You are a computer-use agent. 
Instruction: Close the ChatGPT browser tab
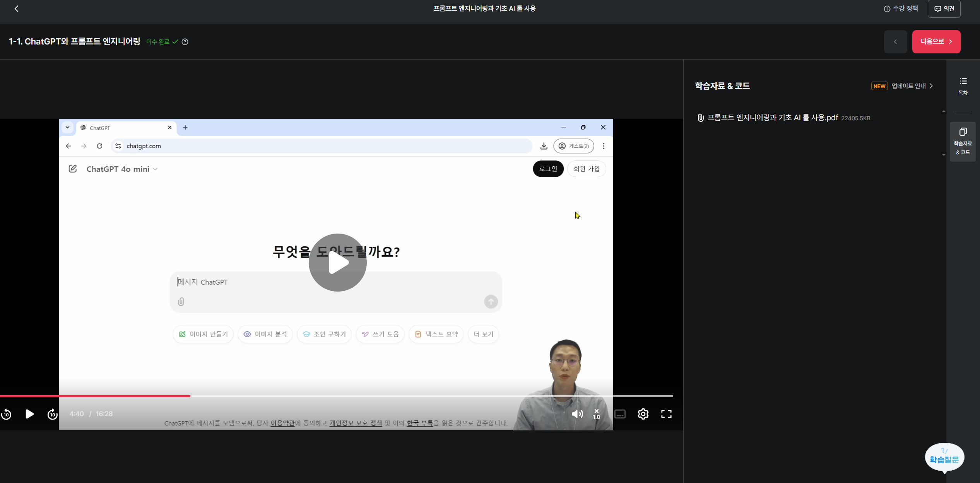coord(169,128)
